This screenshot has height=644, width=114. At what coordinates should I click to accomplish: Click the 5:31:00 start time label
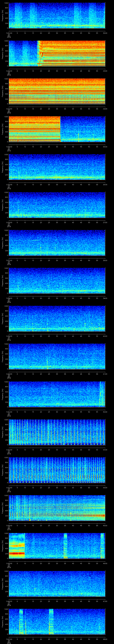click(9, 33)
